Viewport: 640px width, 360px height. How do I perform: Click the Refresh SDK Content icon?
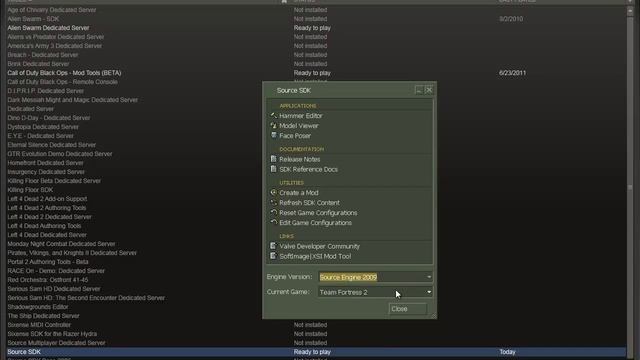(x=274, y=202)
